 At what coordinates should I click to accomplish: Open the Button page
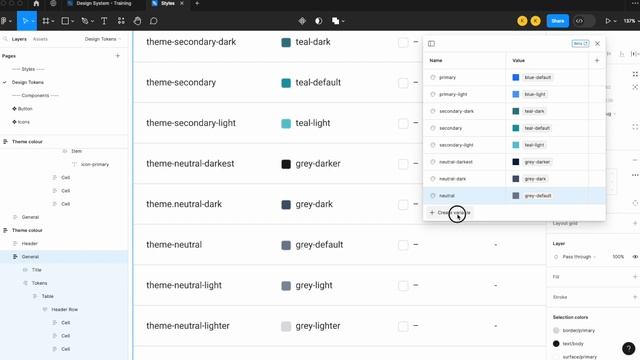point(25,109)
